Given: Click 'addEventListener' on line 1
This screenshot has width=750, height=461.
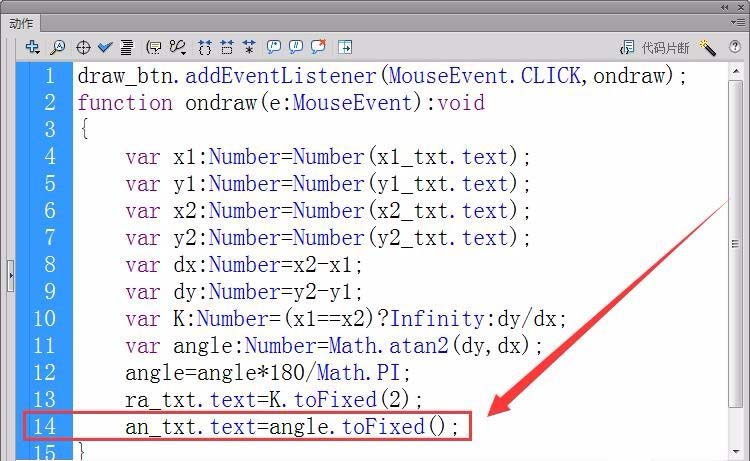Looking at the screenshot, I should [x=281, y=76].
